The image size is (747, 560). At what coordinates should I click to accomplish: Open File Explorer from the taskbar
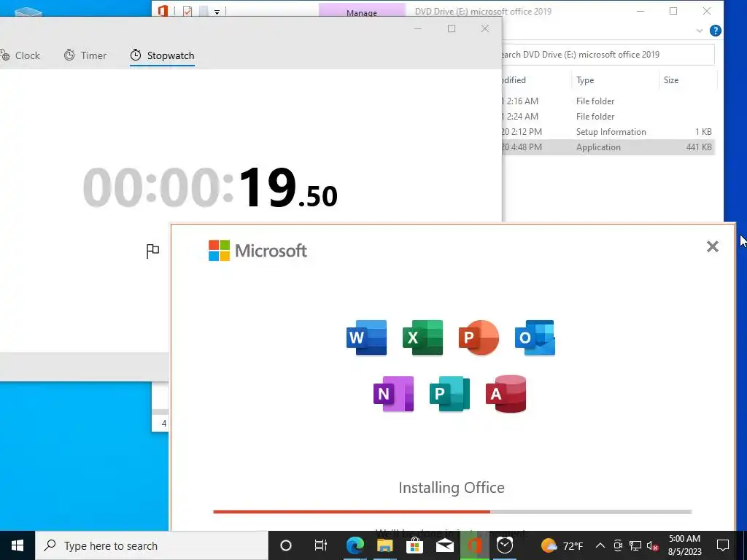tap(385, 545)
